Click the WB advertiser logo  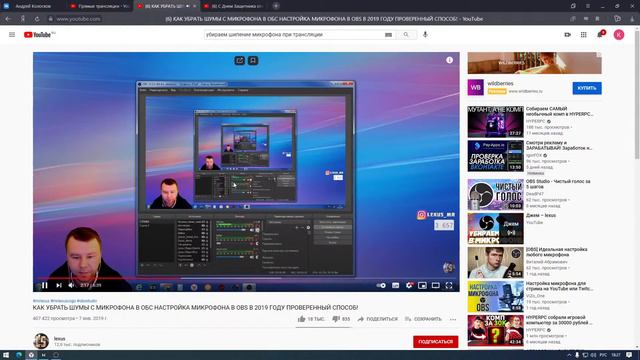(476, 87)
